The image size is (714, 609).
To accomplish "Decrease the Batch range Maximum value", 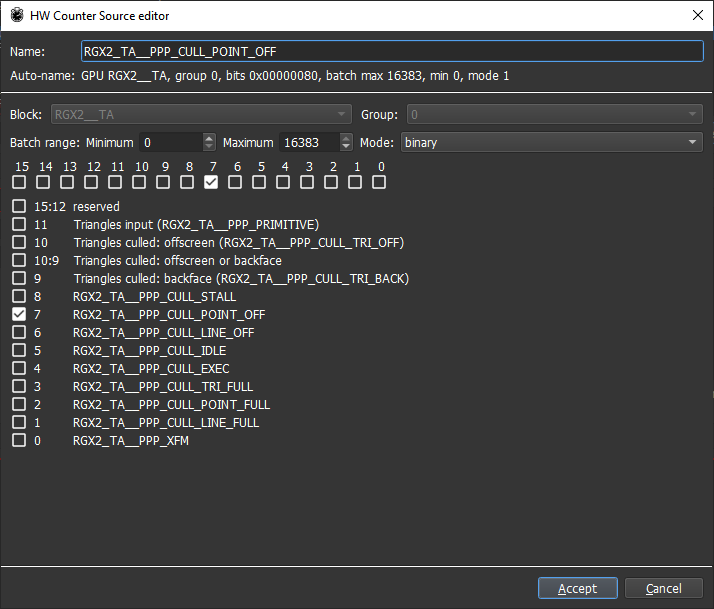I will (x=347, y=147).
